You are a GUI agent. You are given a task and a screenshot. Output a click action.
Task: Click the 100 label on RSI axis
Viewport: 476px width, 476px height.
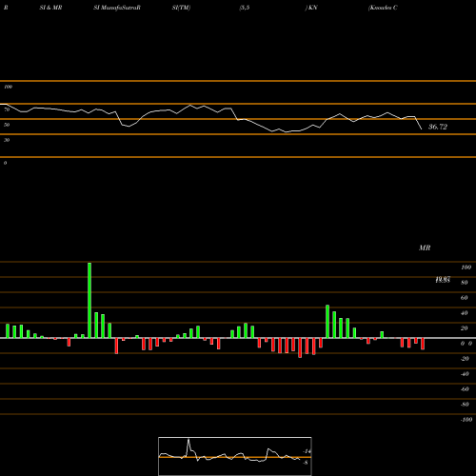coord(8,87)
